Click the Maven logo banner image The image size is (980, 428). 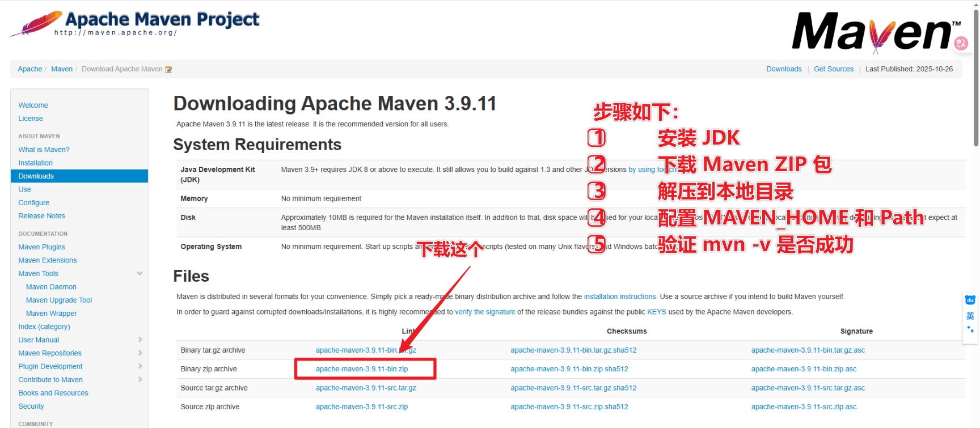(871, 32)
